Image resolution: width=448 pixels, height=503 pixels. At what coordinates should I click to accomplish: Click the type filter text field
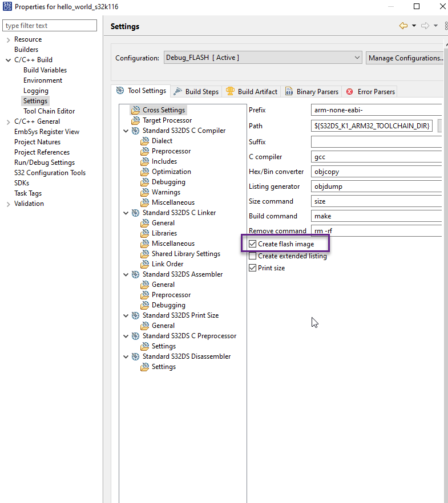tap(50, 26)
